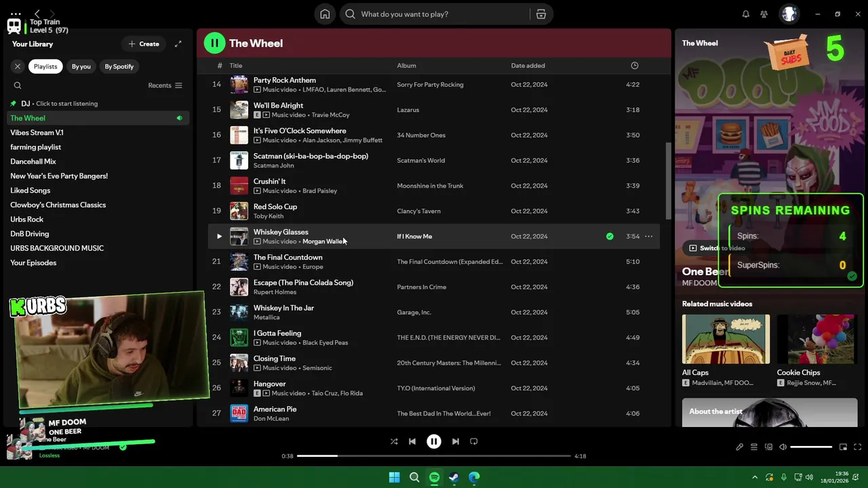Select the American Pie track row
This screenshot has height=488, width=868.
434,413
